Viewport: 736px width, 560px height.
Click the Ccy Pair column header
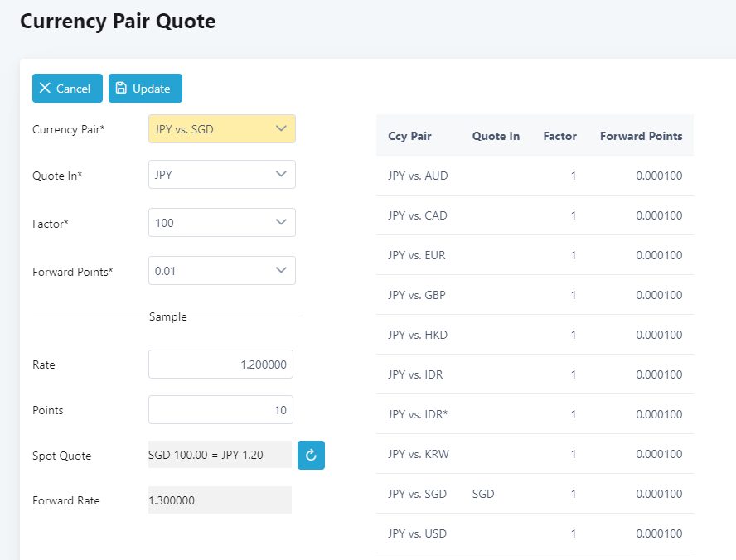point(409,136)
